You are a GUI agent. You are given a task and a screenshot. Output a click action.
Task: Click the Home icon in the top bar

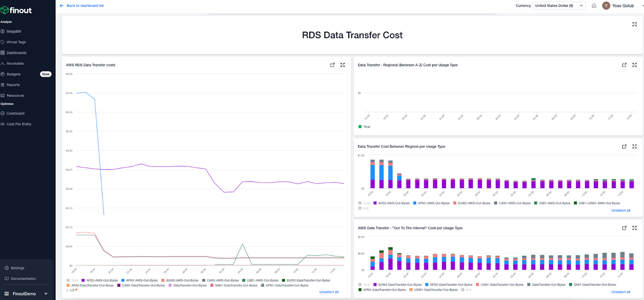[594, 6]
